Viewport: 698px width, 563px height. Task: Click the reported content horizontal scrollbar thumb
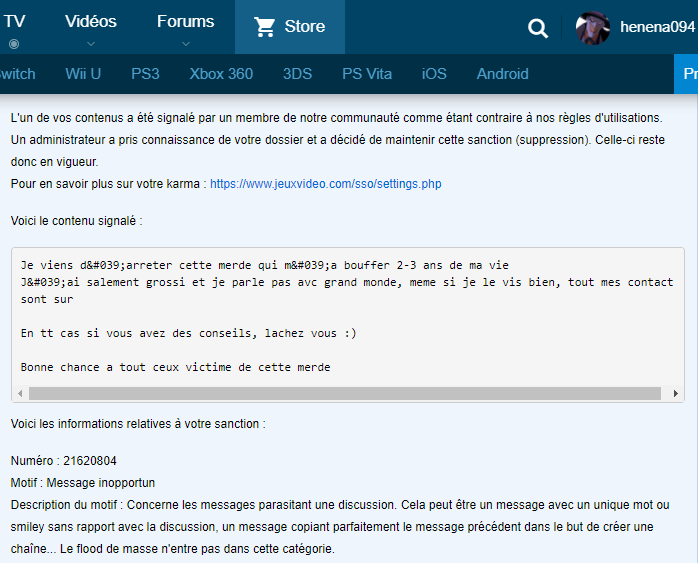pos(330,393)
